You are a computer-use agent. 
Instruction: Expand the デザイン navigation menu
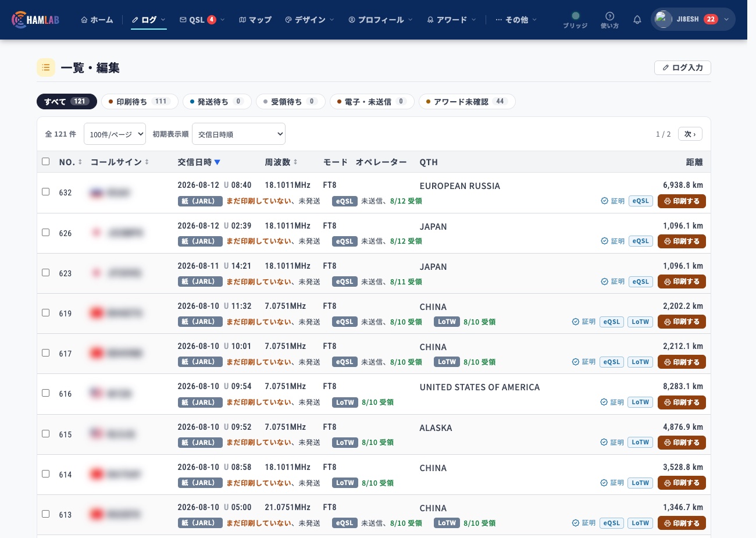click(x=309, y=20)
